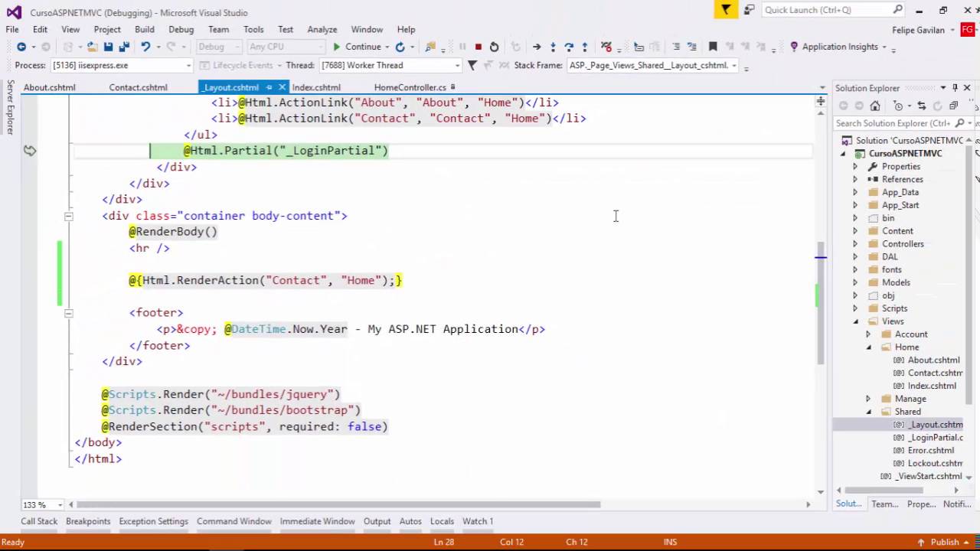This screenshot has height=551, width=980.
Task: Click the Bookmark icon in toolbar
Action: coord(713,47)
